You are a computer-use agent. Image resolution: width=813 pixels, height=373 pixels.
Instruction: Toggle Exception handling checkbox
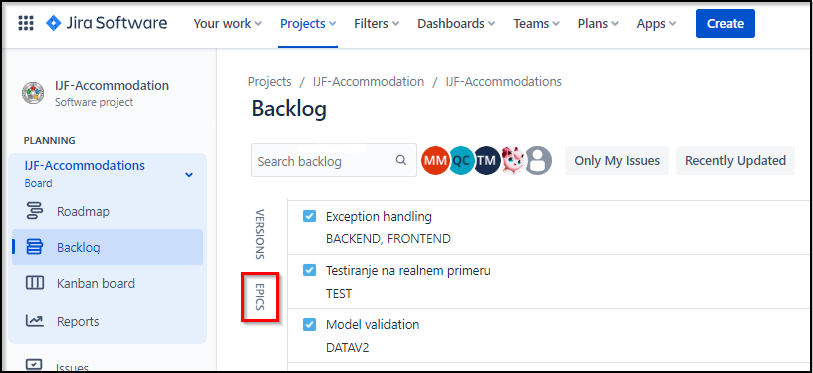(x=309, y=216)
